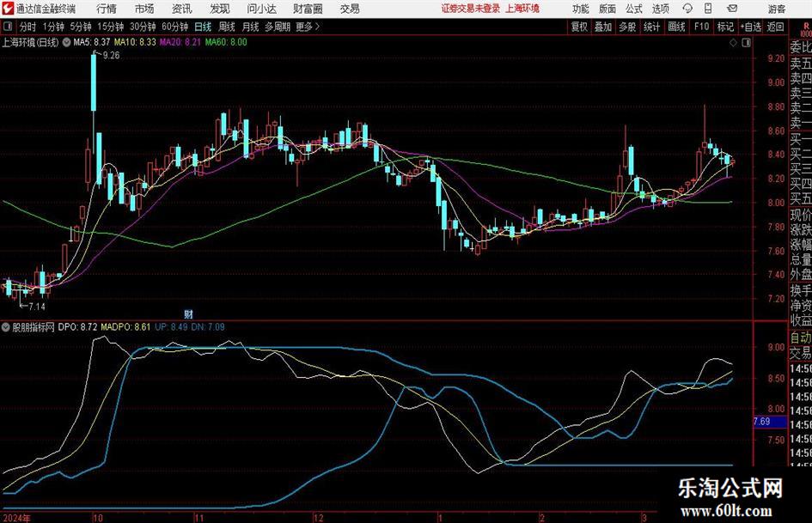The image size is (812, 523).
Task: Open the 市场 menu
Action: pos(144,9)
